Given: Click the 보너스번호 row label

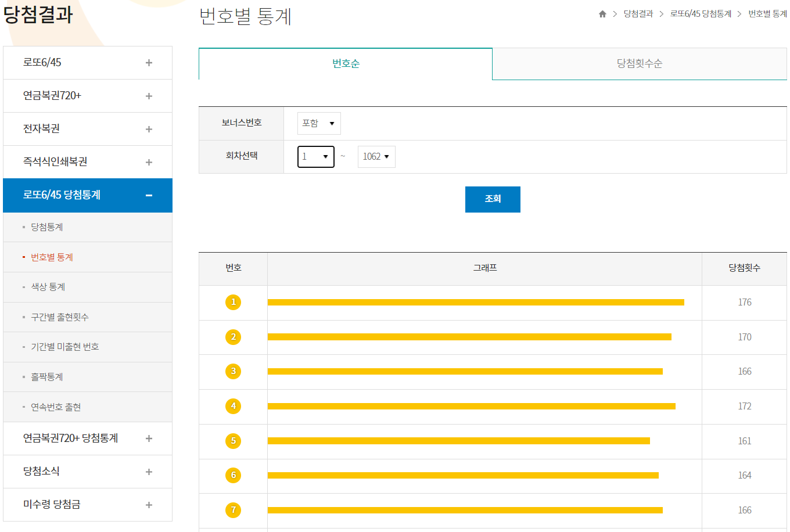Looking at the screenshot, I should coord(242,123).
